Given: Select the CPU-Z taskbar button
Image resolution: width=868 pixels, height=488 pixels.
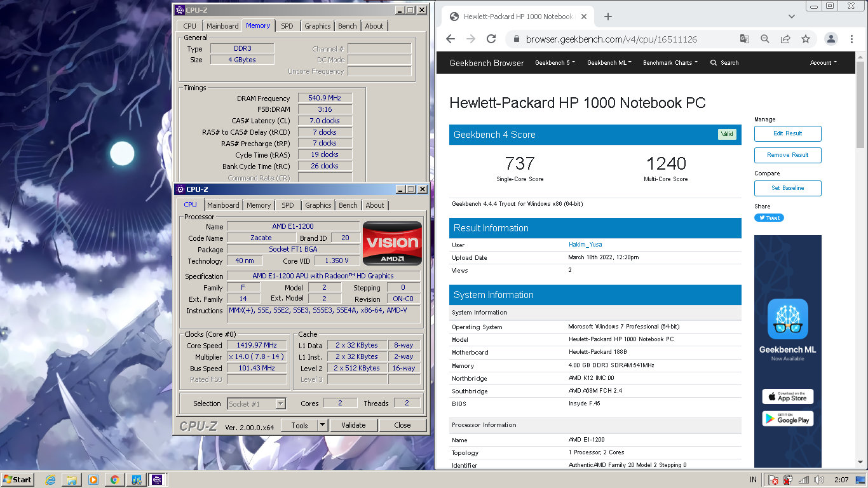Looking at the screenshot, I should (157, 480).
